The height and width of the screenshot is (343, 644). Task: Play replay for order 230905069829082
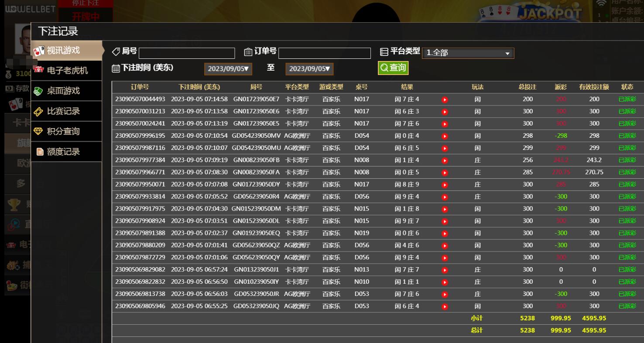(x=445, y=270)
